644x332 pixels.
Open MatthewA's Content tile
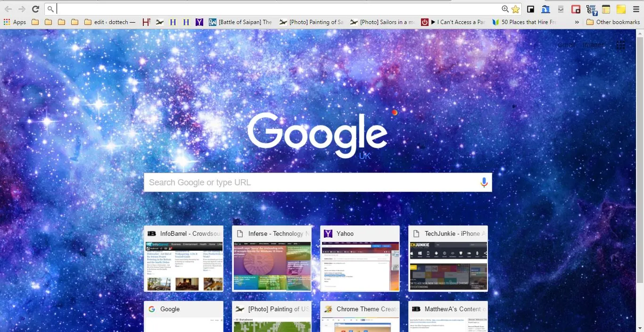[448, 316]
